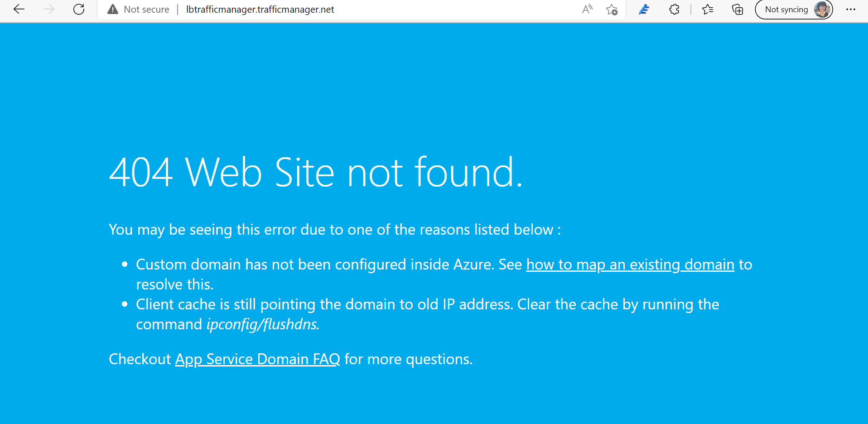868x424 pixels.
Task: Open the Not secure site information label
Action: (146, 10)
